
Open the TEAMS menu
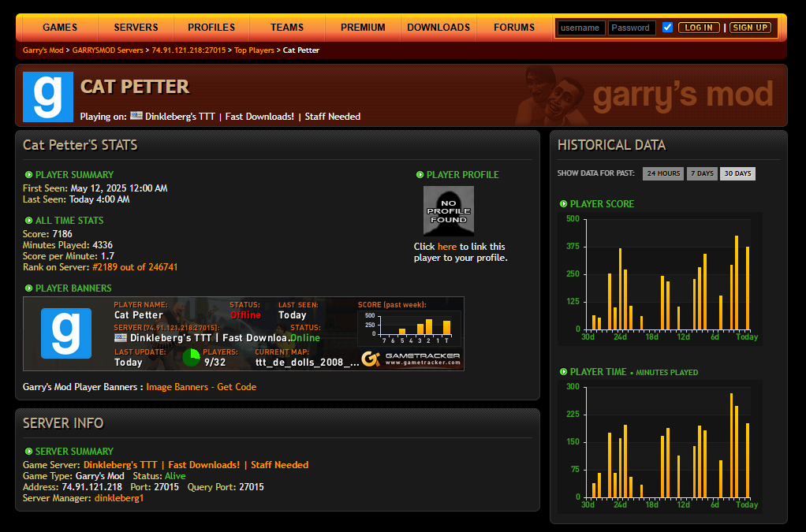click(287, 28)
